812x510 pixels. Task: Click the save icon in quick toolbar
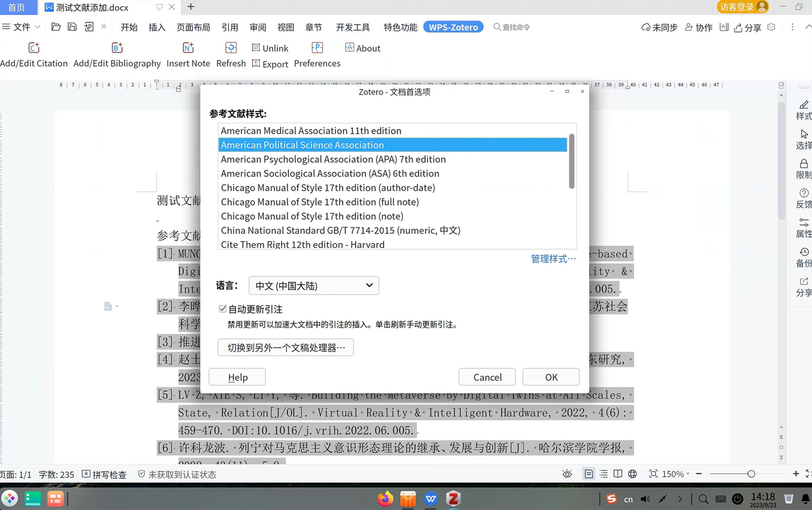[72, 27]
